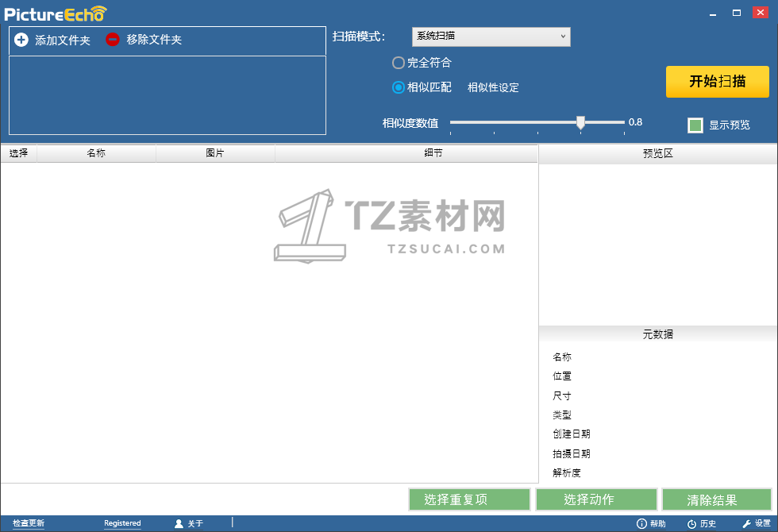Click the 细节 column header
Screen dimensions: 778x532
406,153
